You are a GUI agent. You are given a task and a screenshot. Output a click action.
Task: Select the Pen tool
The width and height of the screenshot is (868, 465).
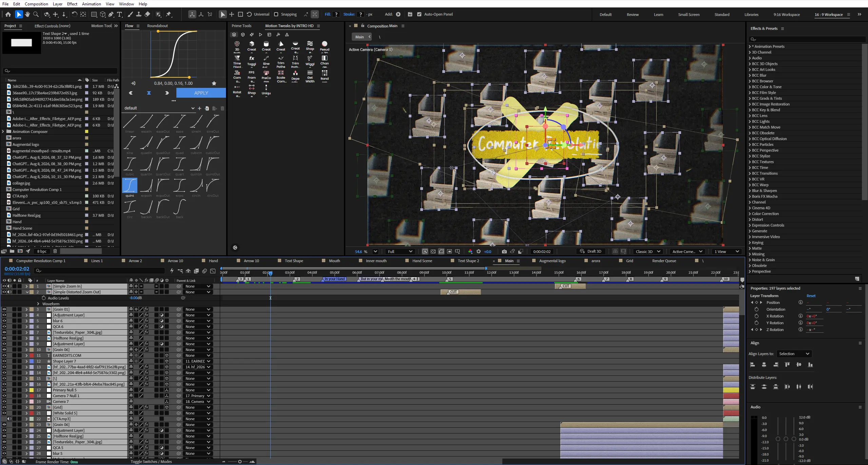(111, 14)
